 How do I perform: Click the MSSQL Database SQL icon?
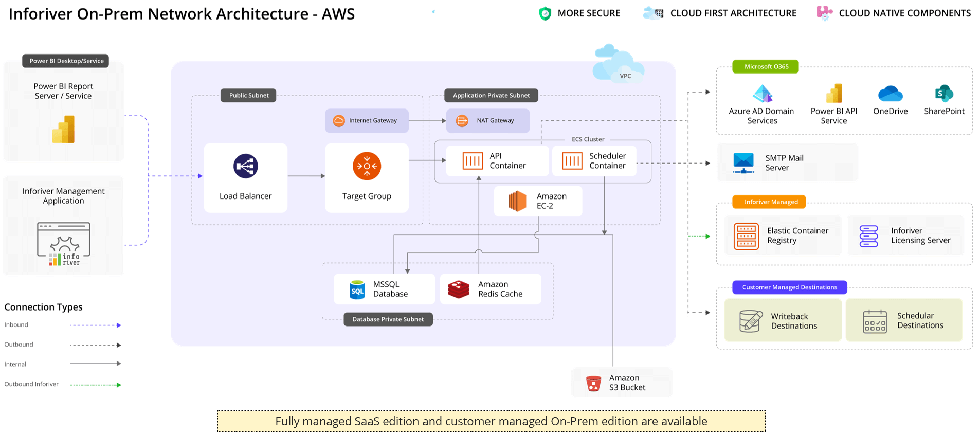pos(357,289)
